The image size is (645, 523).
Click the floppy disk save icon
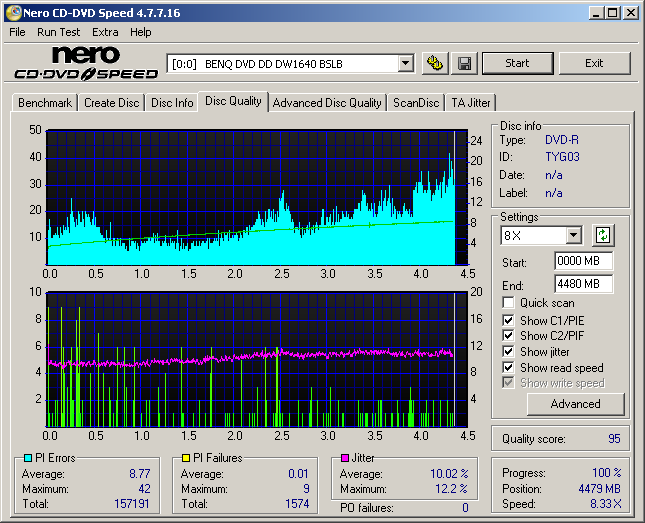tap(465, 63)
